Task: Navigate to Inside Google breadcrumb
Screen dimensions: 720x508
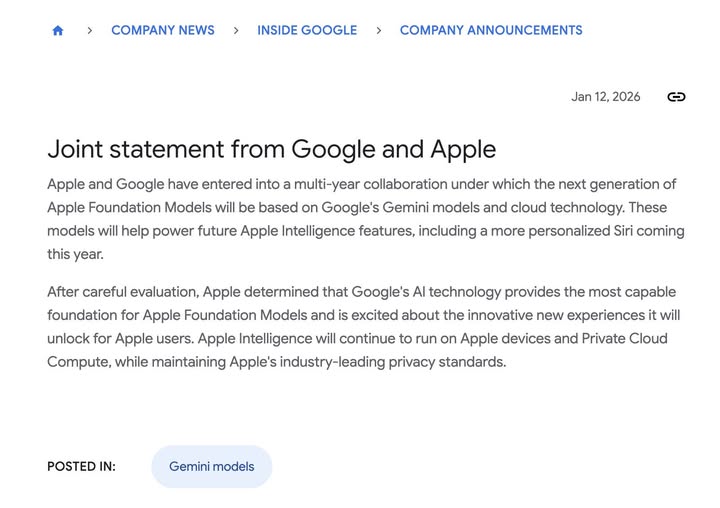Action: coord(307,31)
